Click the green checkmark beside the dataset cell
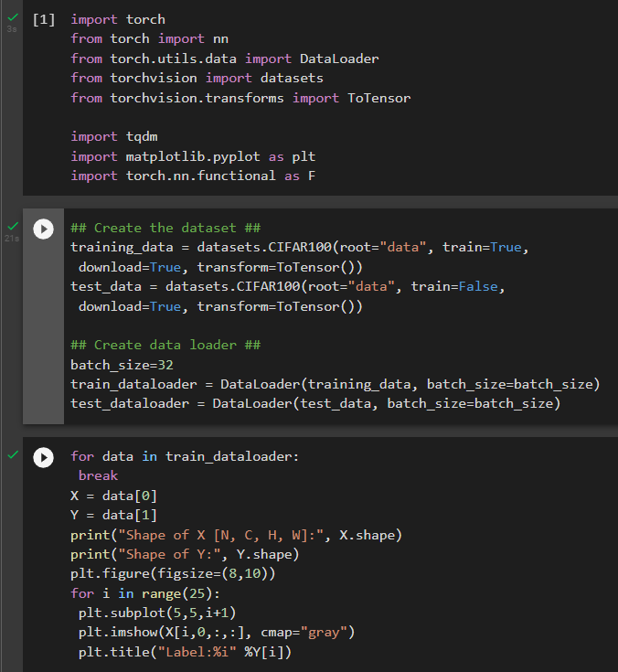This screenshot has height=672, width=618. click(13, 226)
